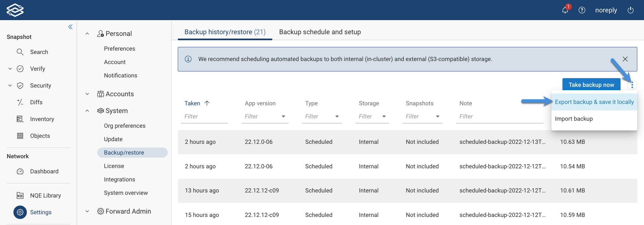Click the NQE Library icon

pos(20,195)
